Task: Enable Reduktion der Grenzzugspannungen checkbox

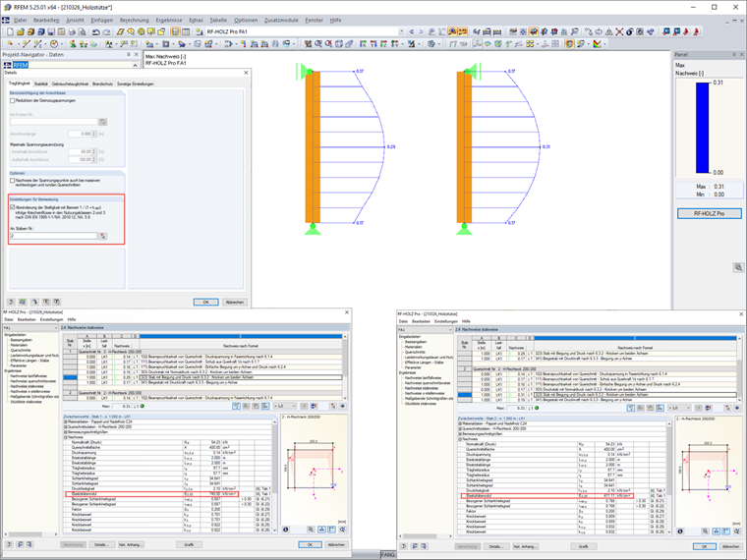Action: pos(13,101)
